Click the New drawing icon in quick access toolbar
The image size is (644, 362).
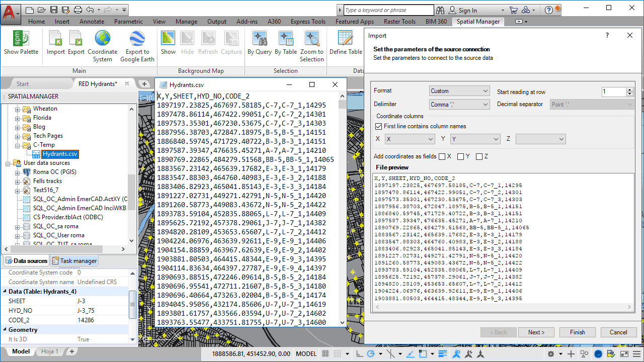click(30, 10)
